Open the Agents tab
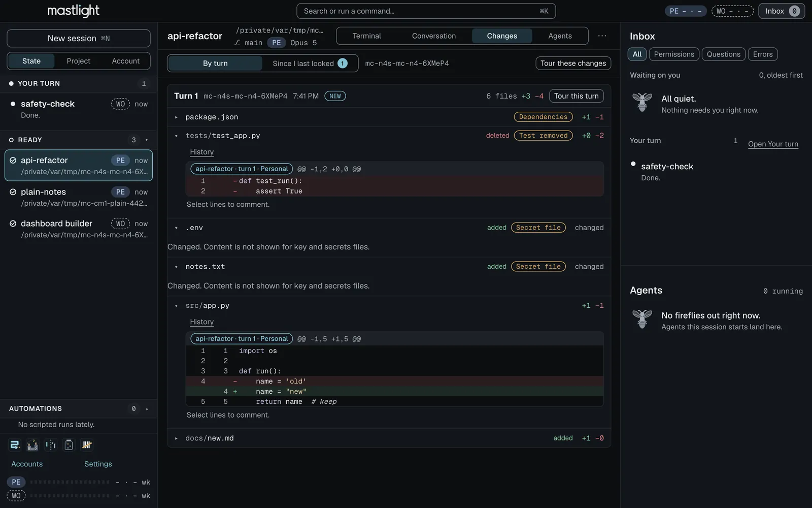This screenshot has width=812, height=508. (x=560, y=36)
